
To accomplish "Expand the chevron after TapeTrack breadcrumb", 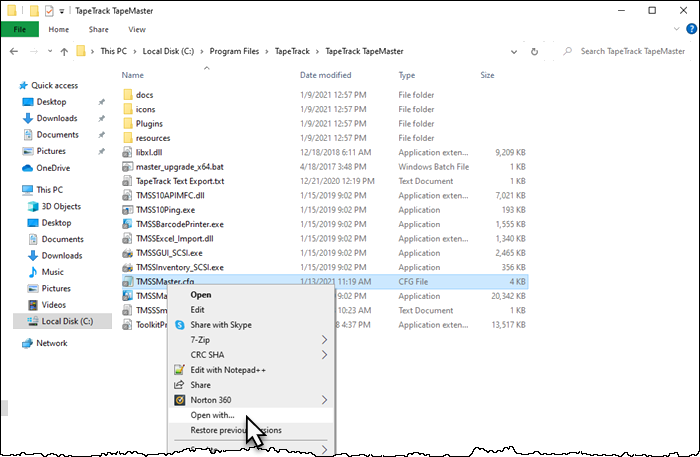I will 317,51.
